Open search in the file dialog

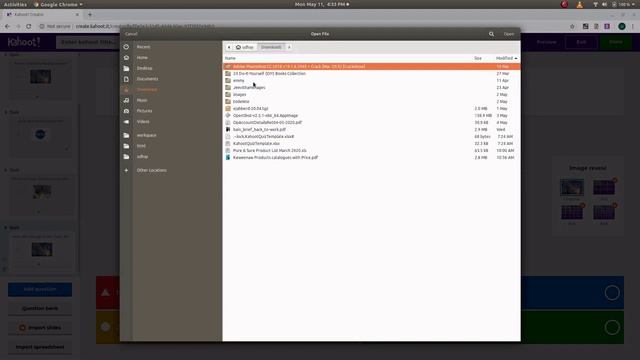coord(491,34)
